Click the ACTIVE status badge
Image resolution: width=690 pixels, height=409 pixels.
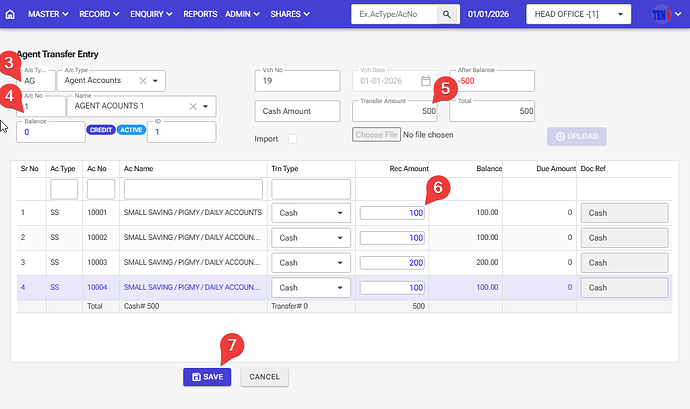tap(130, 130)
